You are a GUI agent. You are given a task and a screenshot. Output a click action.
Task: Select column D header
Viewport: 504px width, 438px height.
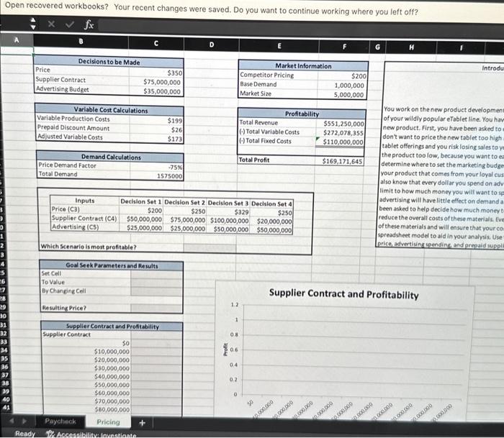pyautogui.click(x=212, y=45)
